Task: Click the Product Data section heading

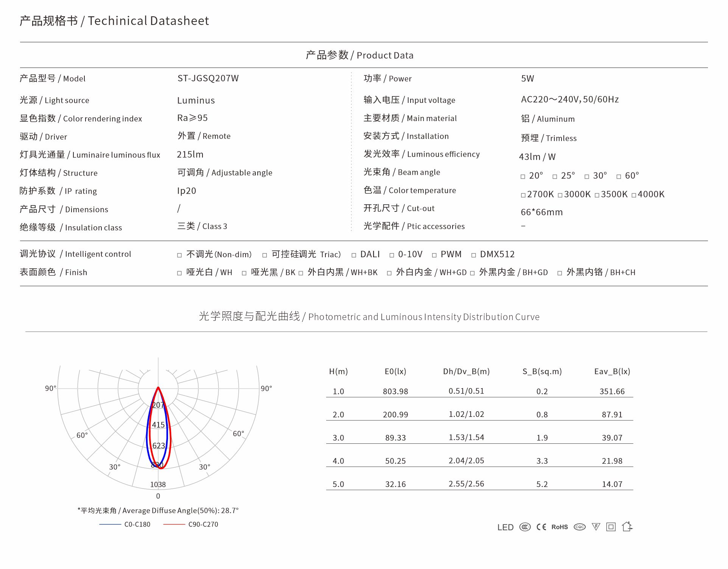Action: [x=359, y=55]
